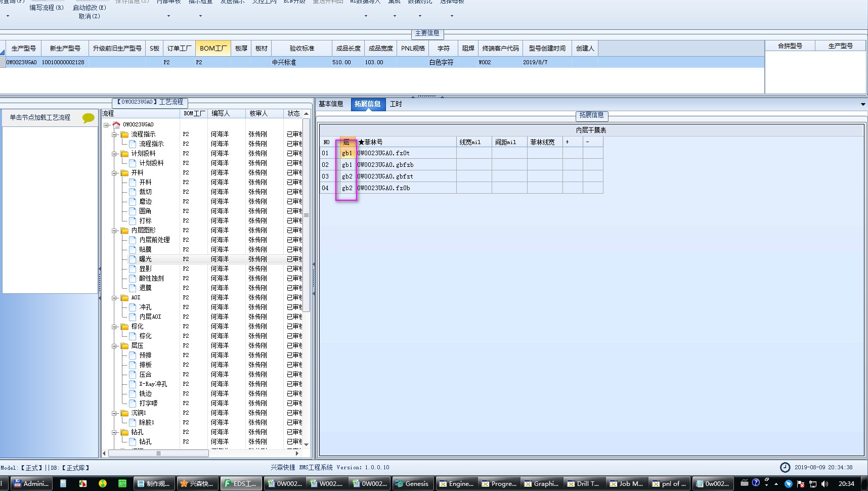868x491 pixels.
Task: Click the 层压 folder icon
Action: coord(124,346)
